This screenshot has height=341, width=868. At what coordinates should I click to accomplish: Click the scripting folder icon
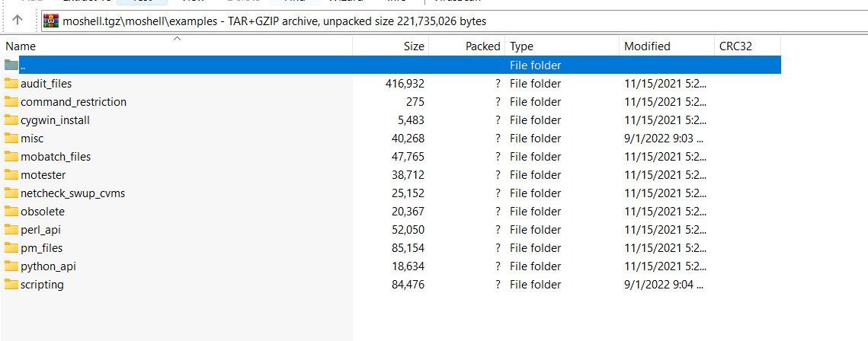[x=11, y=284]
